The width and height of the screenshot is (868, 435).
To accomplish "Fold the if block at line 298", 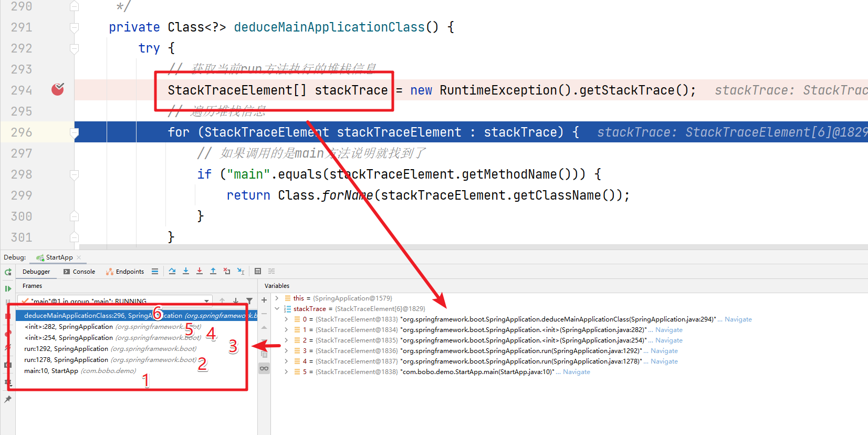I will [75, 174].
